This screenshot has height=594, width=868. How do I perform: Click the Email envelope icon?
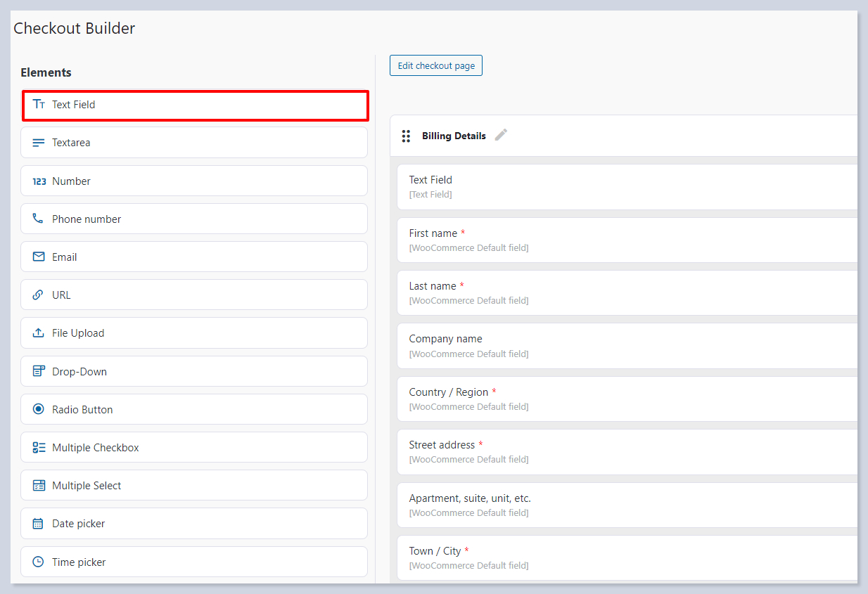point(39,257)
